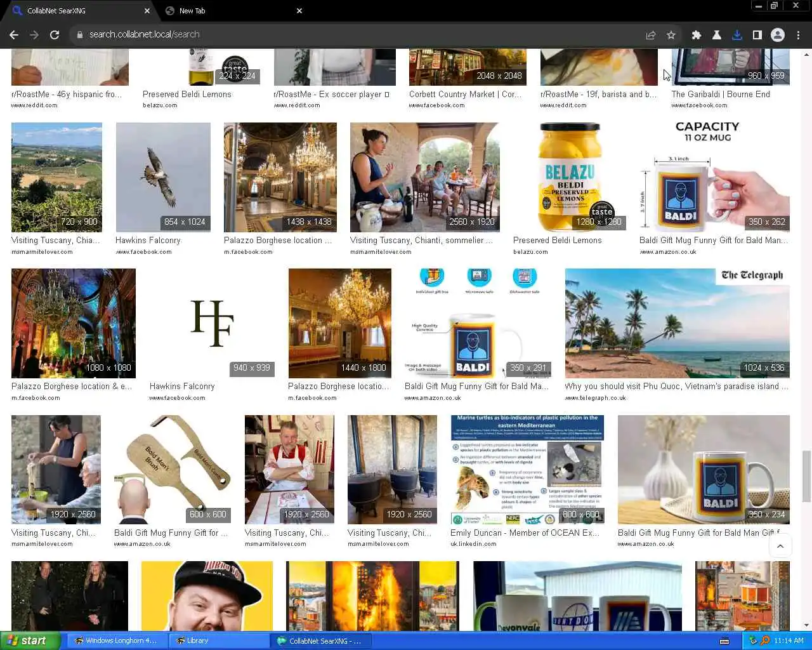
Task: Close the New Tab tab
Action: [299, 11]
